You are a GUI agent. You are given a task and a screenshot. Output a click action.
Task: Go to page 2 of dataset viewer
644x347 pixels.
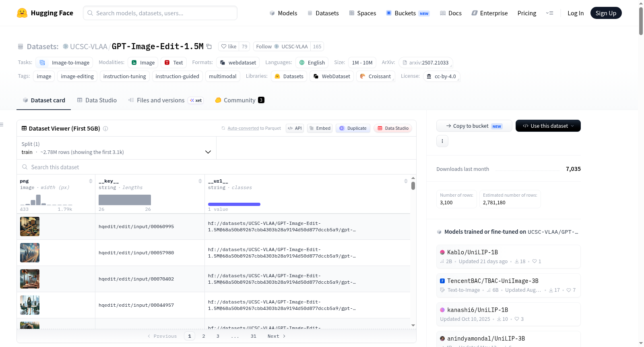point(204,336)
